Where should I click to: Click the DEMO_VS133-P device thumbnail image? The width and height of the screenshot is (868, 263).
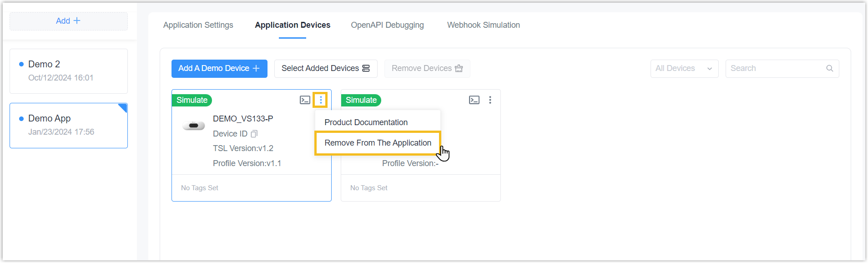(x=194, y=126)
